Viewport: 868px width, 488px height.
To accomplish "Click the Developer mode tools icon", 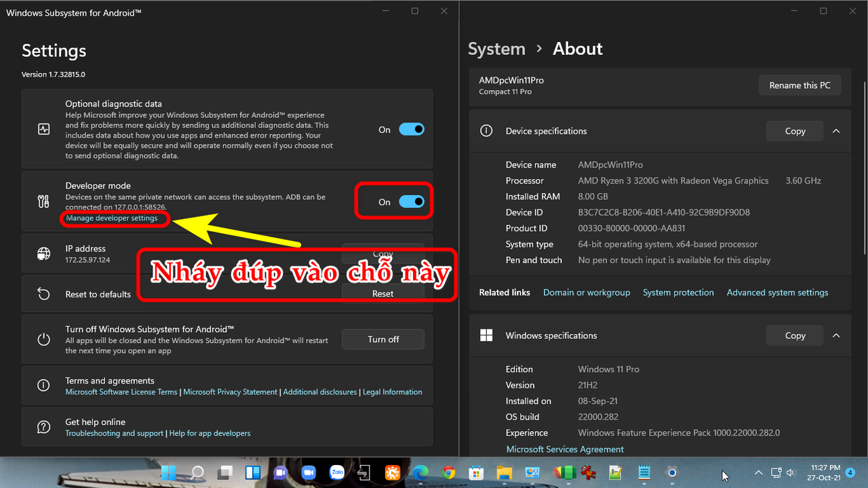I will click(x=44, y=201).
